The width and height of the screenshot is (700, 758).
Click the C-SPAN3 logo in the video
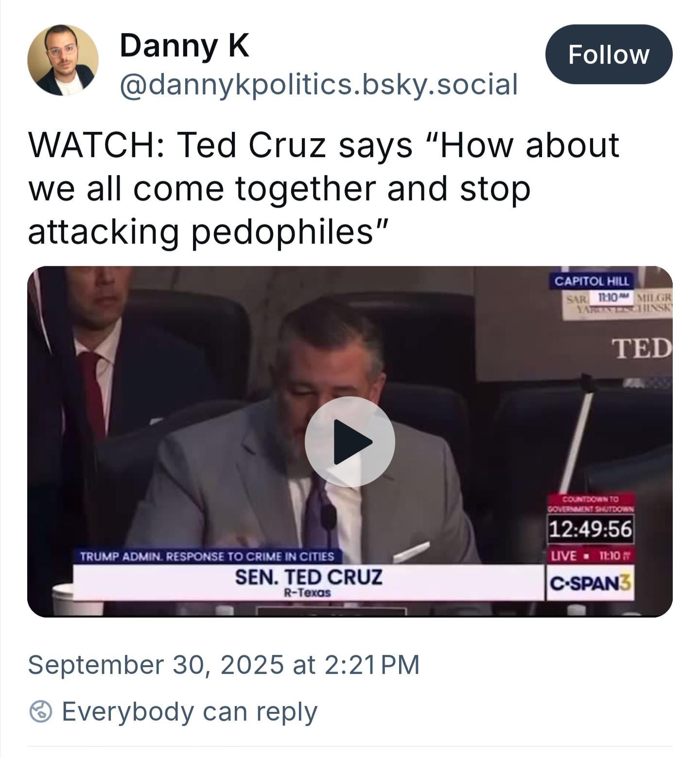(x=590, y=582)
